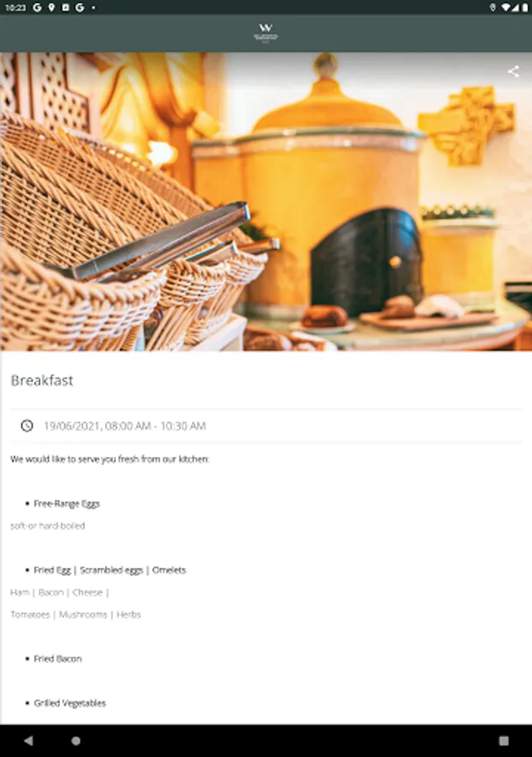Screen dimensions: 532x757
Task: Tap the clock icon beside breakfast time
Action: (x=27, y=426)
